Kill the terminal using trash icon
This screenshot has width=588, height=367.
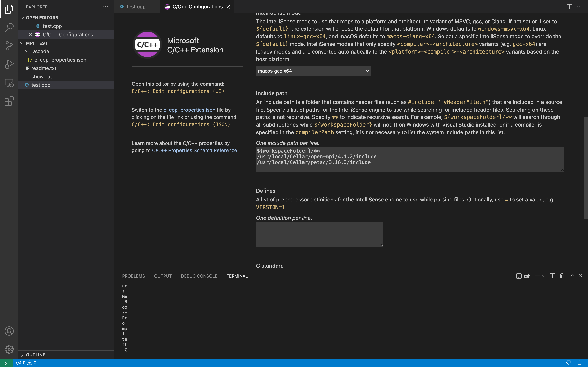[x=562, y=276]
